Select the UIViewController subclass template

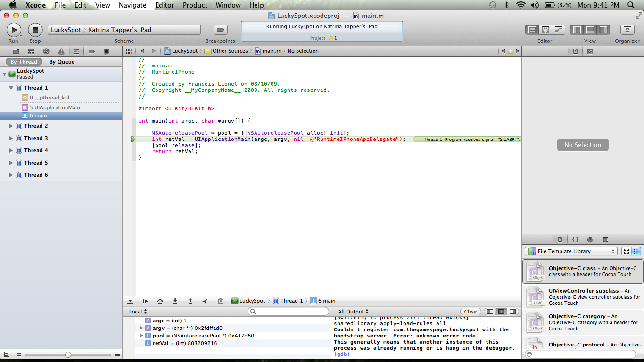pyautogui.click(x=583, y=297)
